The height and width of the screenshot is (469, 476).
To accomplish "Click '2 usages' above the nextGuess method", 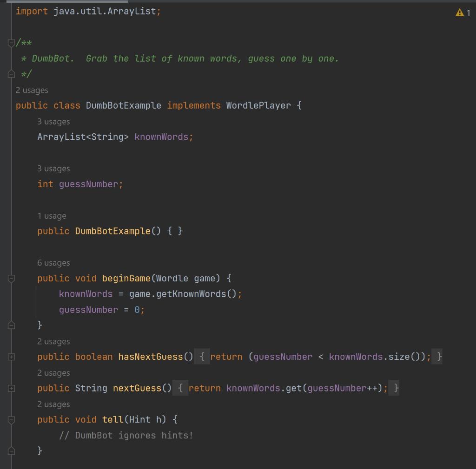I will [x=53, y=372].
